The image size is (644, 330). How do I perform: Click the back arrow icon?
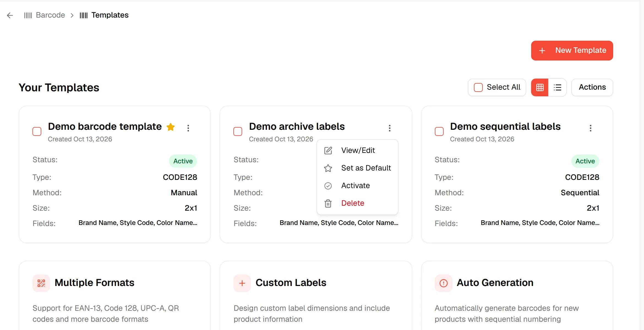point(10,15)
